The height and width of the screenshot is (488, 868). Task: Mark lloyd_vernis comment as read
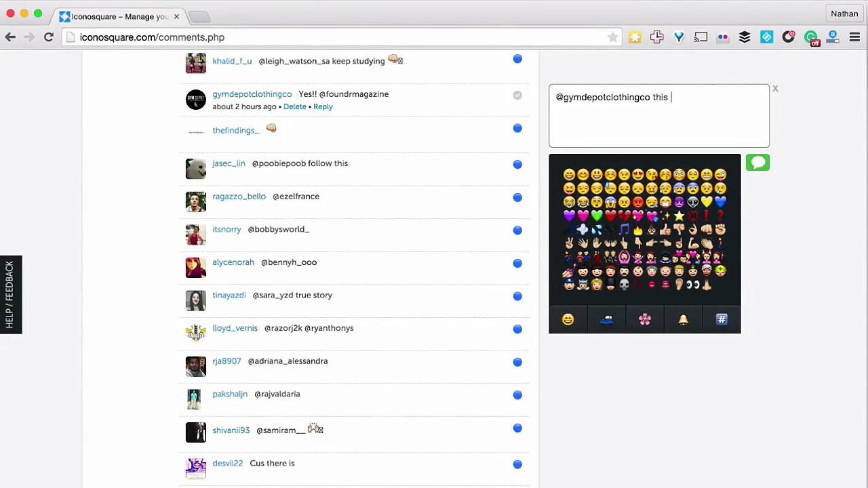coord(517,329)
